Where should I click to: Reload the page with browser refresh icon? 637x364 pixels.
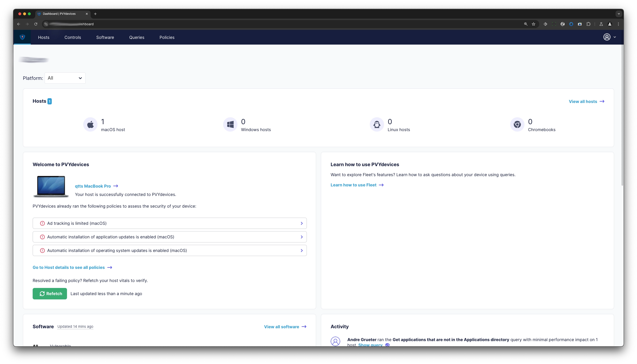coord(36,24)
